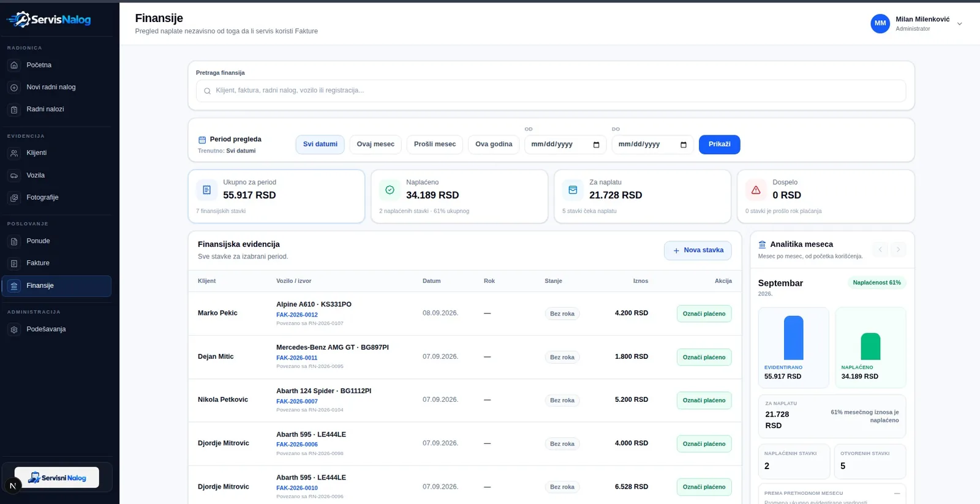Screen dimensions: 980x504
Task: Open the OD date calendar picker icon
Action: point(596,145)
